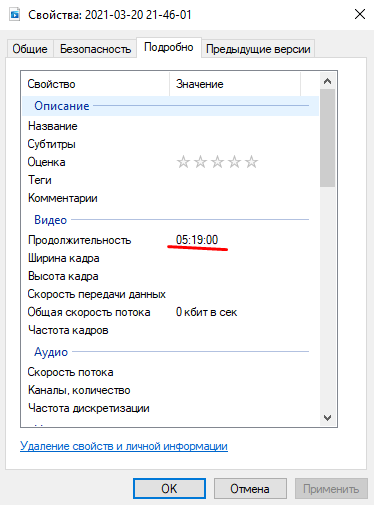Screen dimensions: 374x505
Task: Set rating to three stars
Action: (x=217, y=162)
